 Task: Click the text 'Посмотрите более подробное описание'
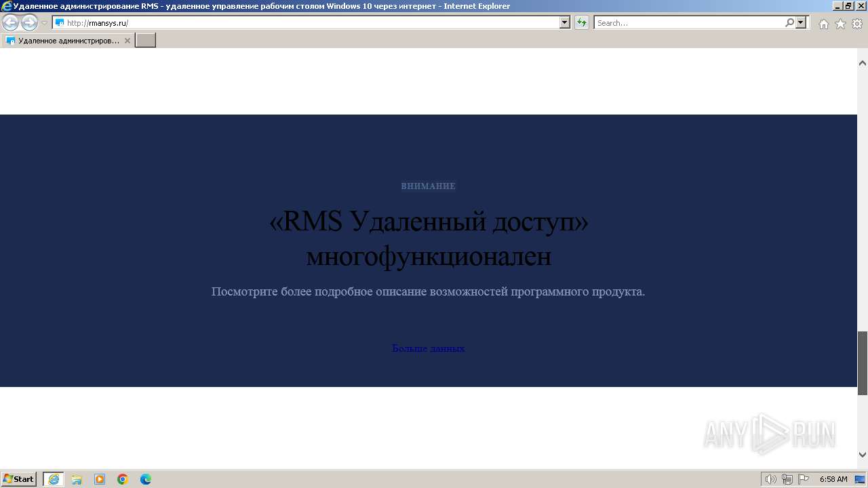319,291
